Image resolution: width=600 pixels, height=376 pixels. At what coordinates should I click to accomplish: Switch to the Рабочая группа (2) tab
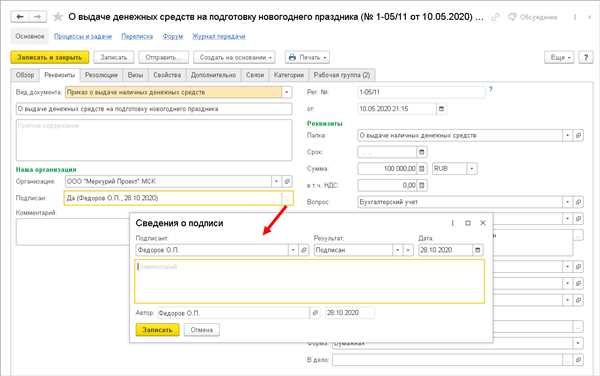pyautogui.click(x=342, y=75)
